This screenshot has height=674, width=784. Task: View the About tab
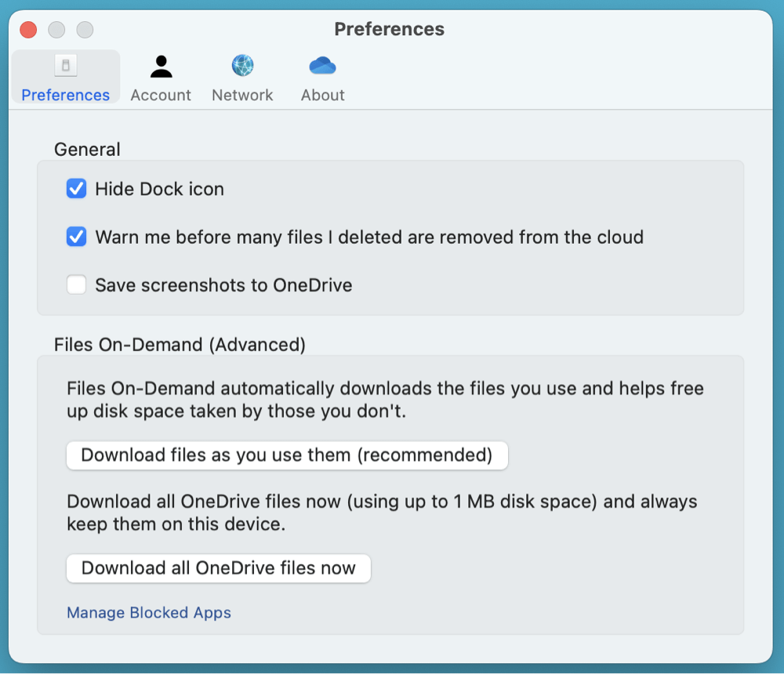point(322,77)
